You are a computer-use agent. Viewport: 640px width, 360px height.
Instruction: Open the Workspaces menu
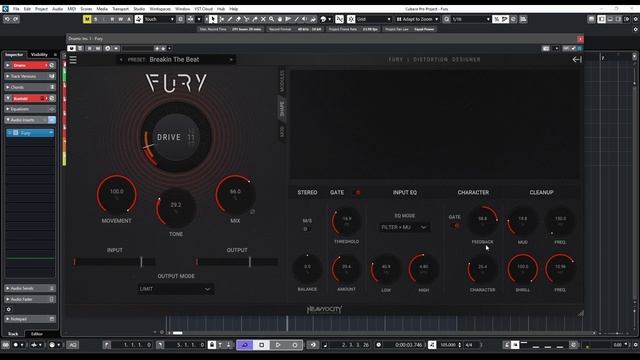click(x=160, y=9)
